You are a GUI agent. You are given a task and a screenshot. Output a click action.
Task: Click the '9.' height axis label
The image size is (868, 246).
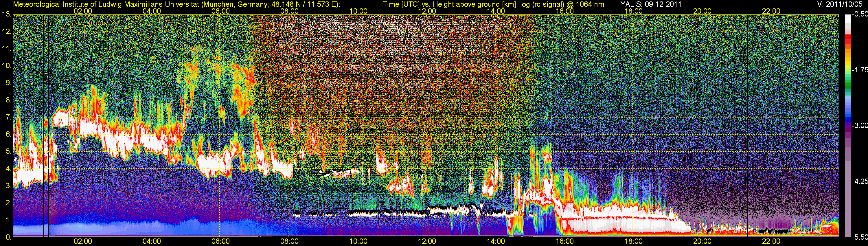(8, 83)
